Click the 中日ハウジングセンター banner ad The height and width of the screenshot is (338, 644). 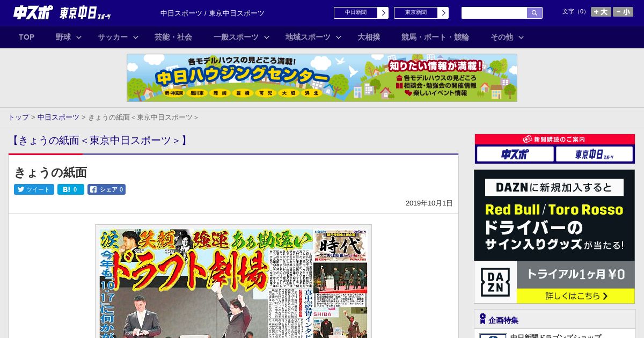click(x=322, y=78)
